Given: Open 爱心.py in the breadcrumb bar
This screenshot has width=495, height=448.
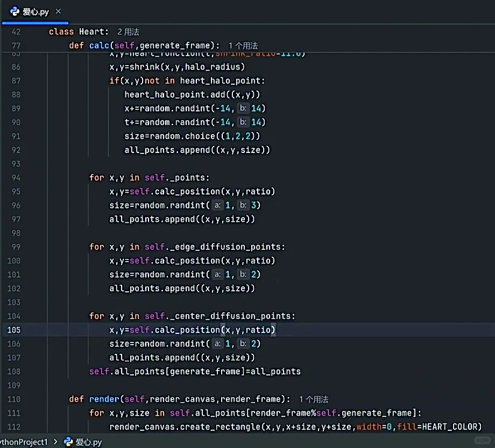Looking at the screenshot, I should [88, 442].
